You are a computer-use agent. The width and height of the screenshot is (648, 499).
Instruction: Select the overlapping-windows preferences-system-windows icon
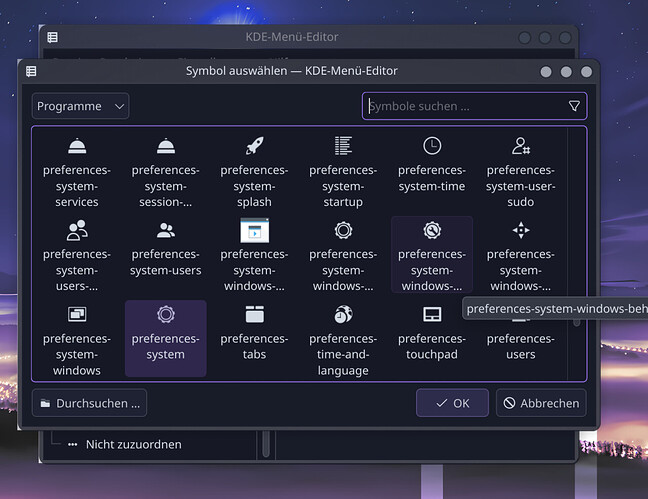point(77,315)
